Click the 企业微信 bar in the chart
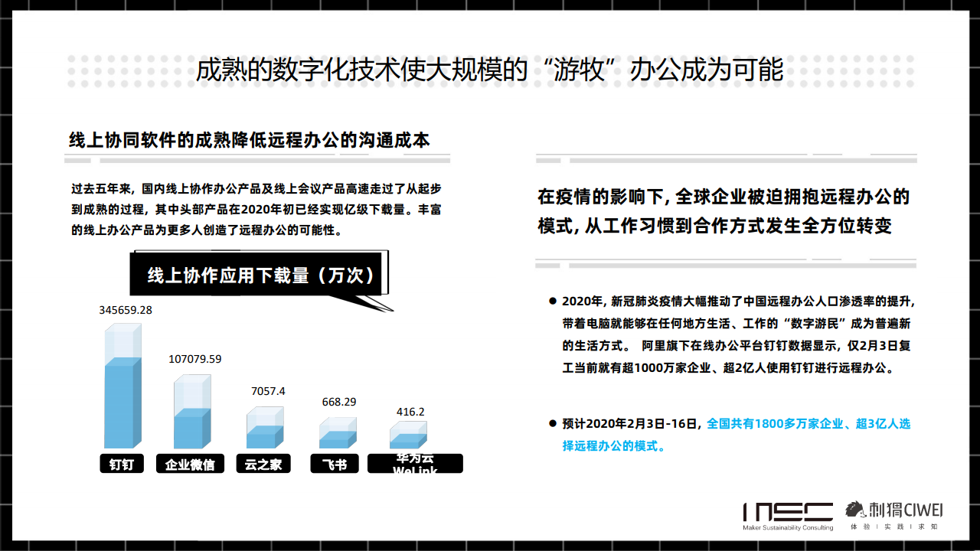The height and width of the screenshot is (551, 980). [x=192, y=412]
